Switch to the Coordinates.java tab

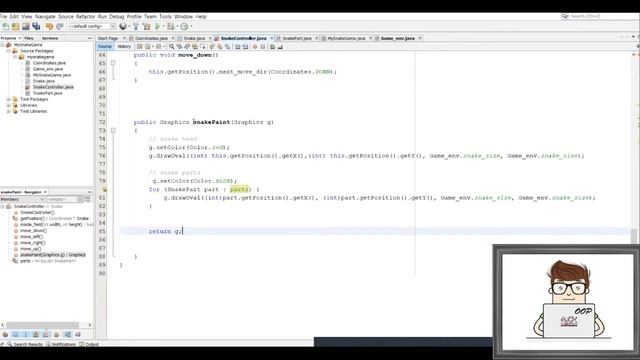point(151,38)
